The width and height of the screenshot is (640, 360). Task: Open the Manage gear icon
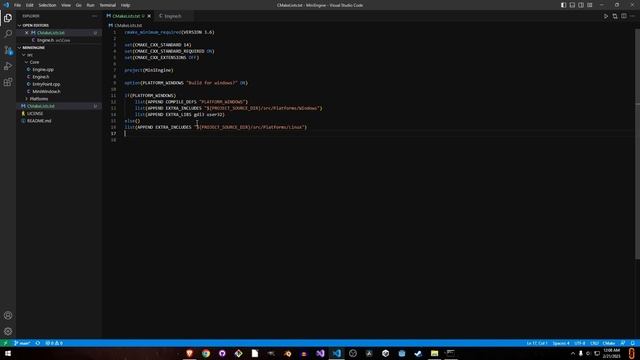pyautogui.click(x=8, y=331)
